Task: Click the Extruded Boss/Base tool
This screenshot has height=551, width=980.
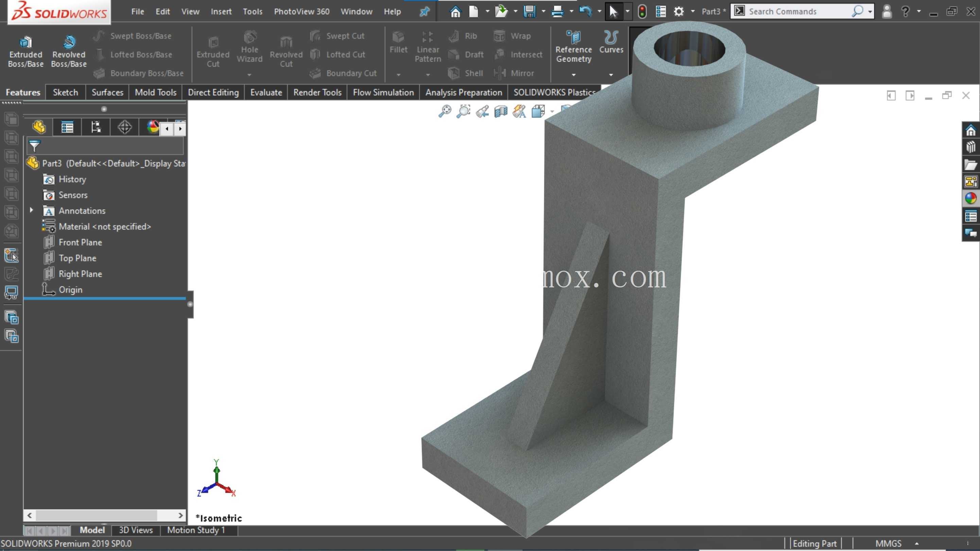Action: coord(26,52)
